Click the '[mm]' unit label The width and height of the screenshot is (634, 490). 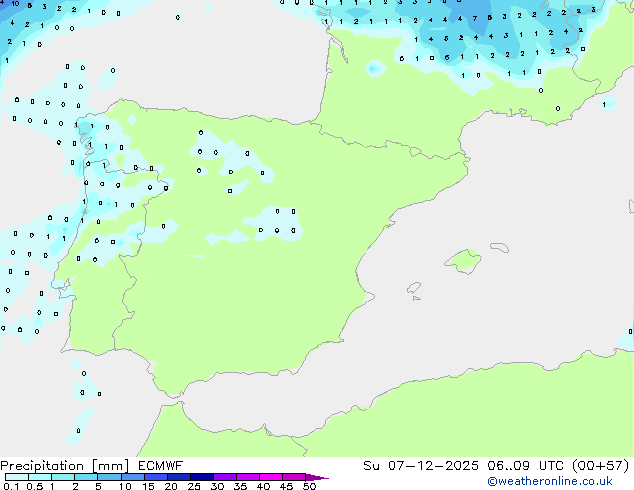tap(110, 466)
